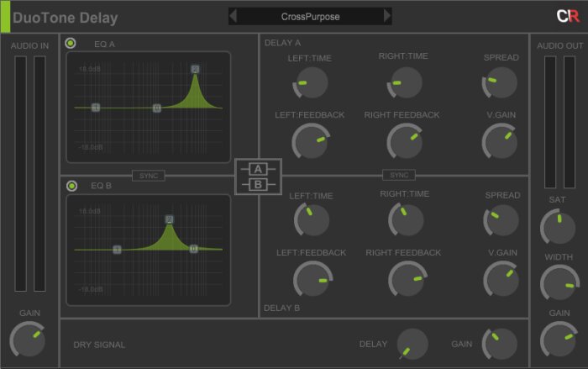
Task: Click Delay B V.Gain knob
Action: (x=501, y=279)
